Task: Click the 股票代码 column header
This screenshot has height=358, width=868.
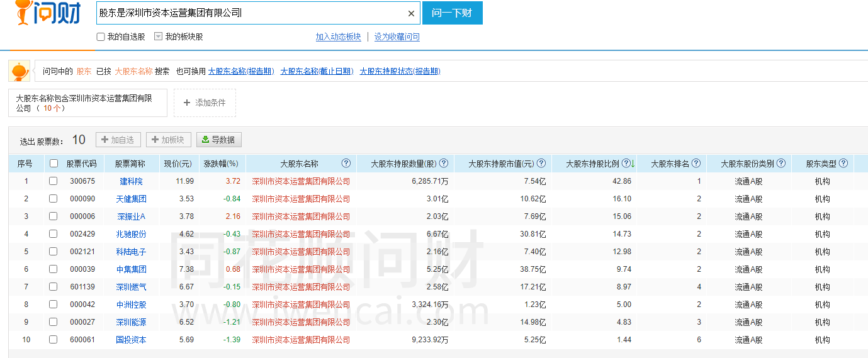Action: click(x=82, y=164)
